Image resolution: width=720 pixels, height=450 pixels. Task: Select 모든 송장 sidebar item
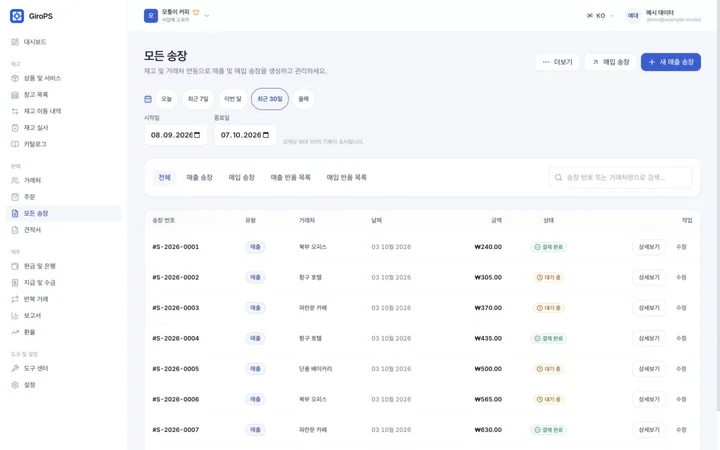(64, 214)
